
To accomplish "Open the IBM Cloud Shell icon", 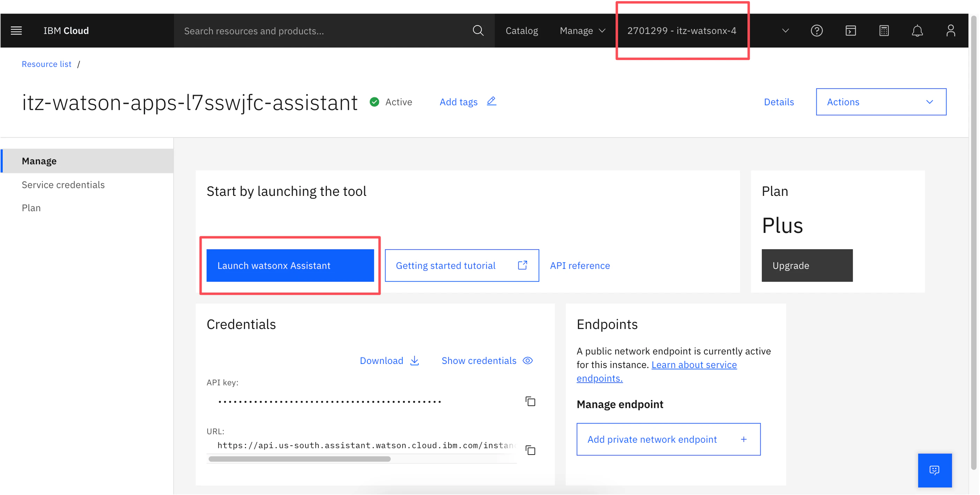I will coord(850,30).
